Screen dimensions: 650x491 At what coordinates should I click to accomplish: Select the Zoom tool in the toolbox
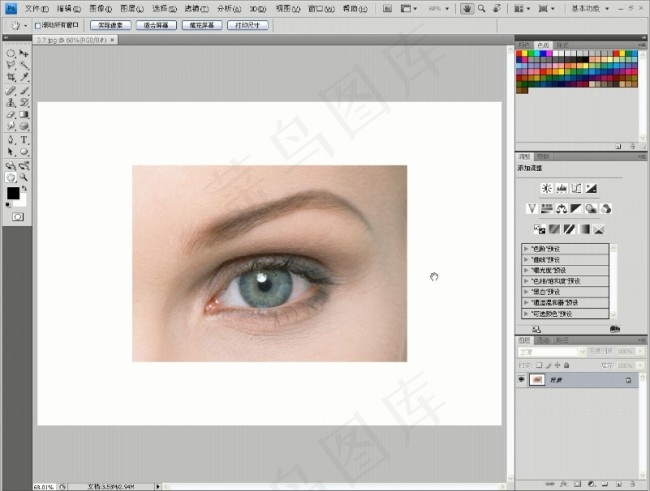coord(24,177)
